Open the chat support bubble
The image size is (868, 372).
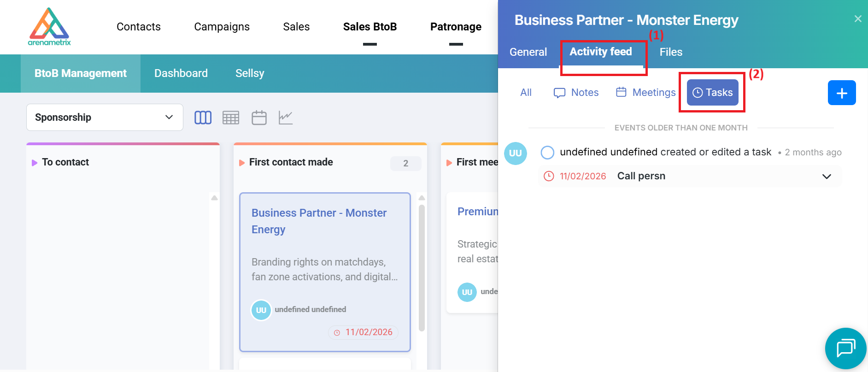coord(845,348)
